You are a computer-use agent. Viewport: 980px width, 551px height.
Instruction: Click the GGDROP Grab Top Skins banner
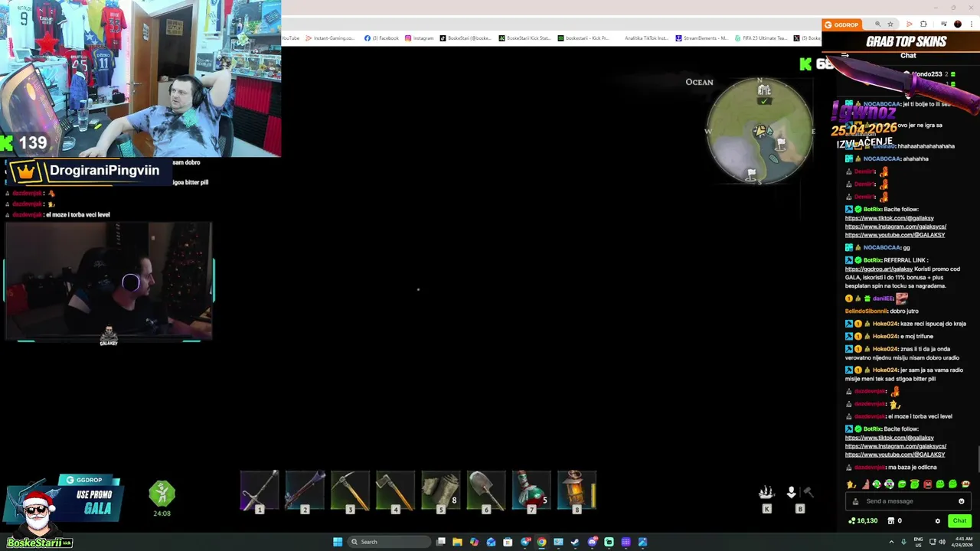tap(900, 42)
